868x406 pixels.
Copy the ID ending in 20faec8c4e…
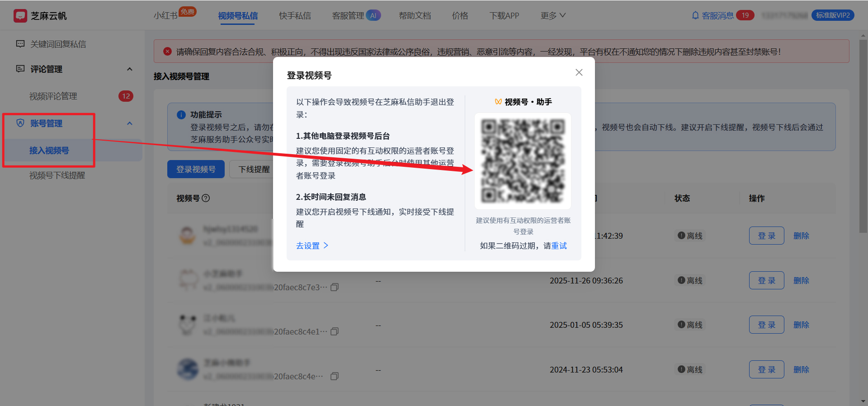tap(335, 376)
